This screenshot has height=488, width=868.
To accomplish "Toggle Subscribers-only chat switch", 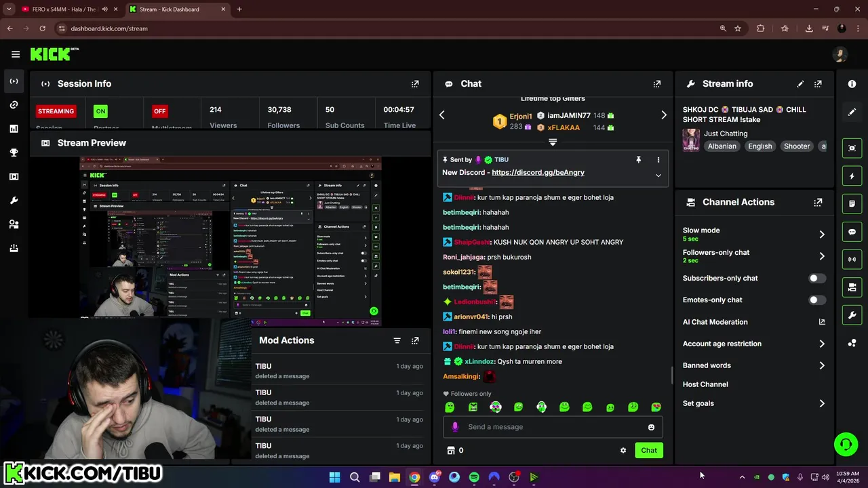I will coord(817,279).
